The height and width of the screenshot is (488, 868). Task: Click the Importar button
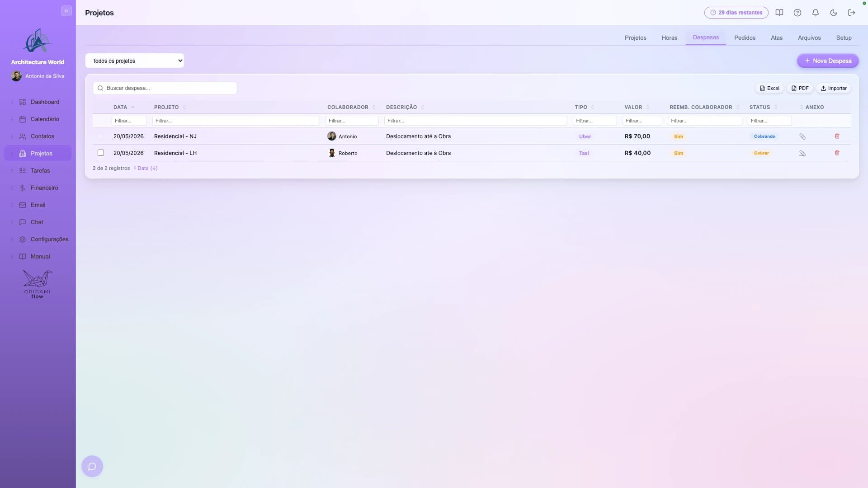click(x=834, y=88)
